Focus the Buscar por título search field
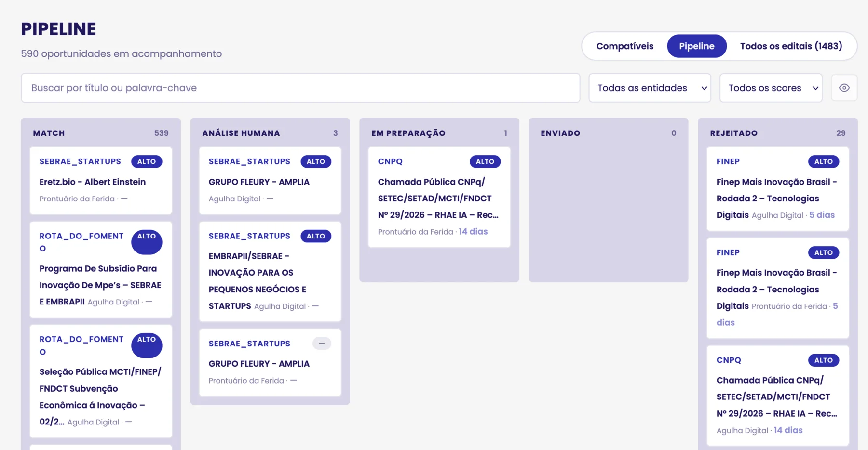This screenshot has width=868, height=450. pyautogui.click(x=300, y=88)
